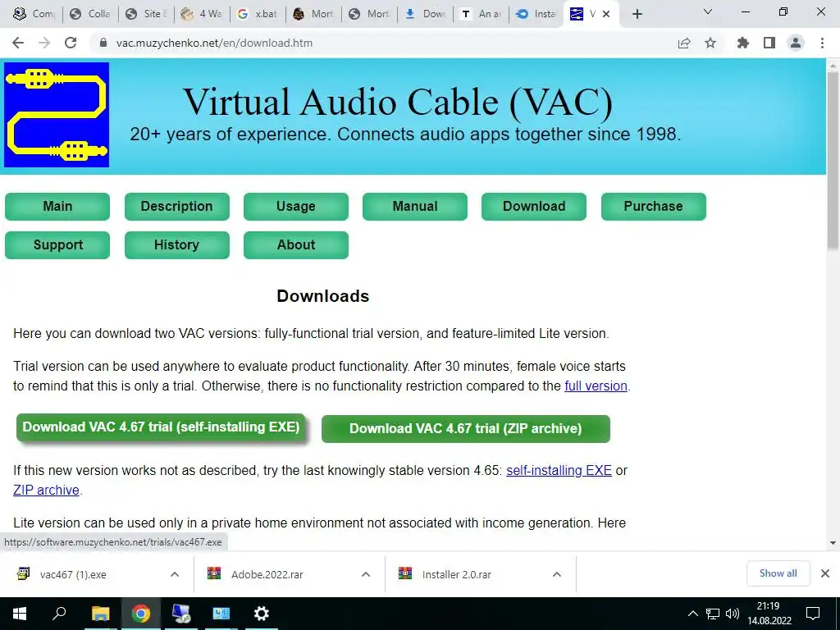Viewport: 840px width, 630px height.
Task: Expand options for Adobe.2022.rar download
Action: pyautogui.click(x=366, y=574)
